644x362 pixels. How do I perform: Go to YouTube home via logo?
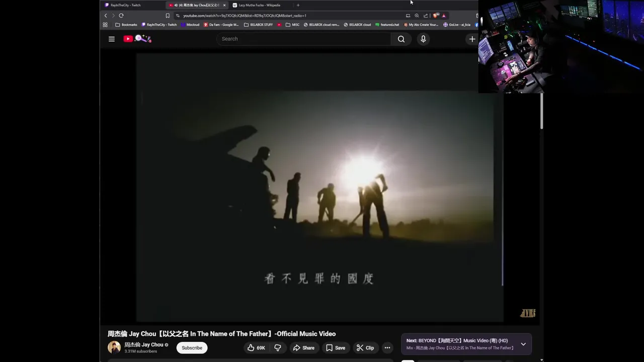(x=137, y=39)
